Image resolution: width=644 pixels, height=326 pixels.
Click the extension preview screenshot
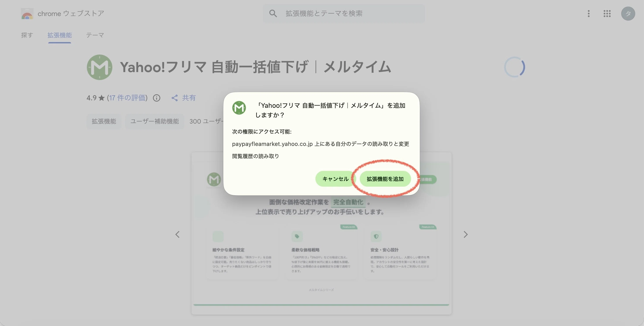click(x=322, y=233)
